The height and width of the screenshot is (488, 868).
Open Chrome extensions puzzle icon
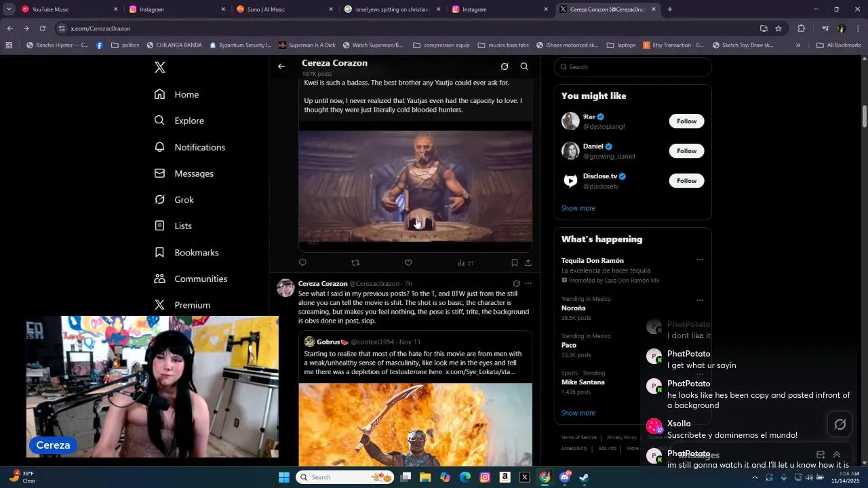click(x=802, y=28)
